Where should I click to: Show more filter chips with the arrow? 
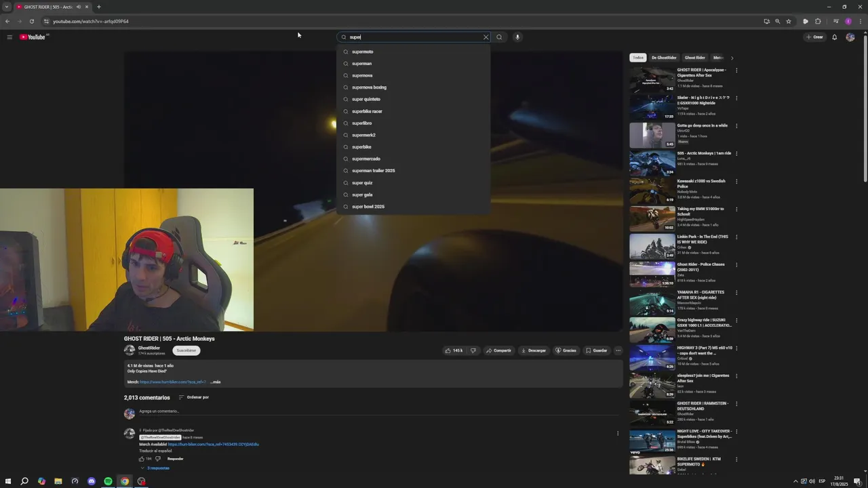(732, 58)
